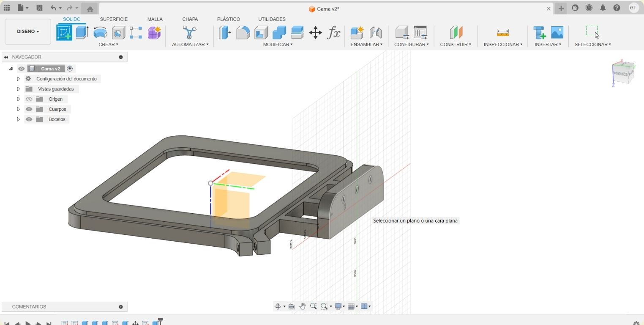This screenshot has height=325, width=644.
Task: Open the fx parameters dialog
Action: click(x=334, y=33)
